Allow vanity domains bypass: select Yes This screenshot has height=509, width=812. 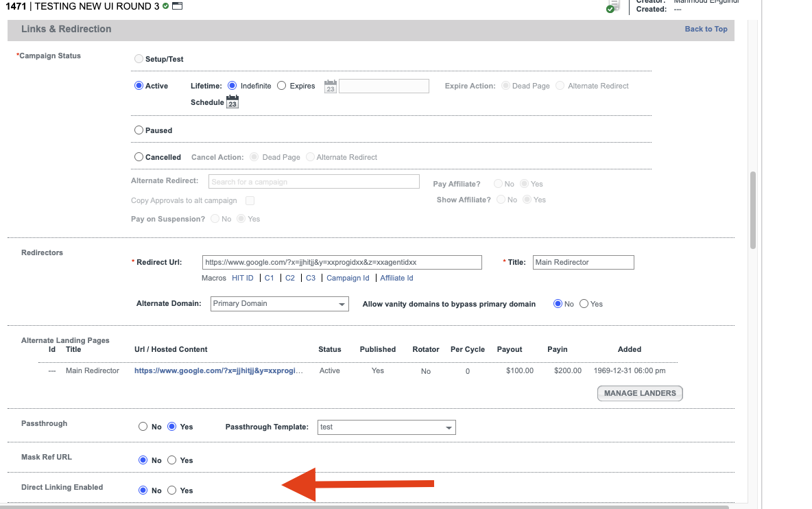[x=584, y=304]
